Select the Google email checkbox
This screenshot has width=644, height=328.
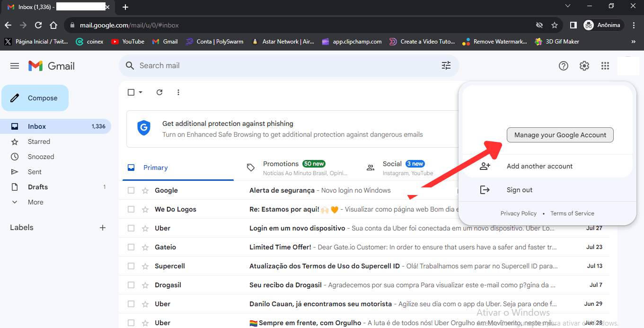[131, 190]
